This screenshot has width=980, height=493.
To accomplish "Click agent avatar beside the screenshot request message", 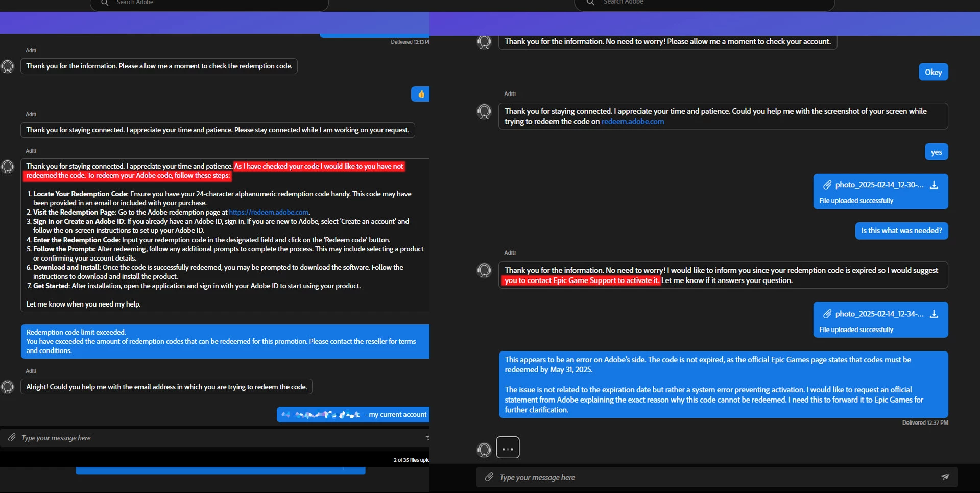I will coord(484,111).
